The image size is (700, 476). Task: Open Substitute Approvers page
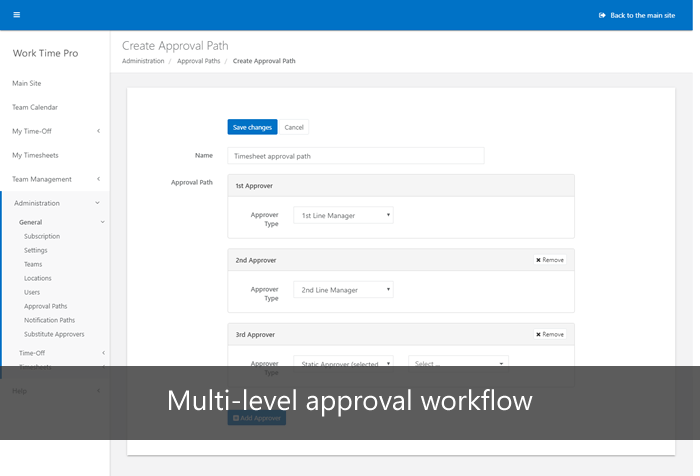click(54, 334)
